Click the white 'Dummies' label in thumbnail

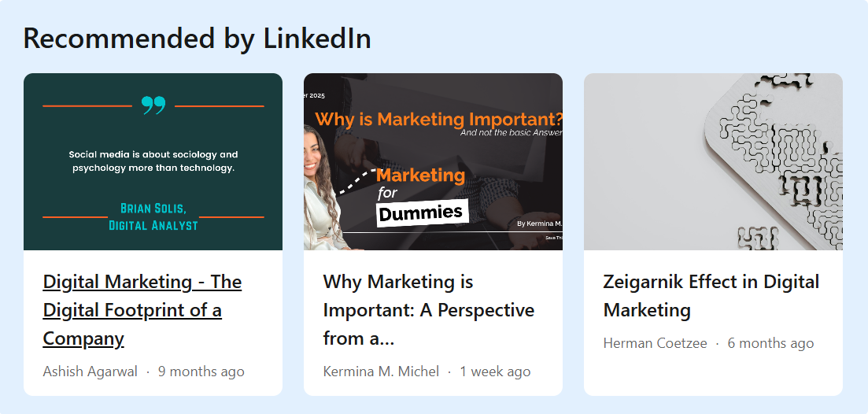[422, 213]
